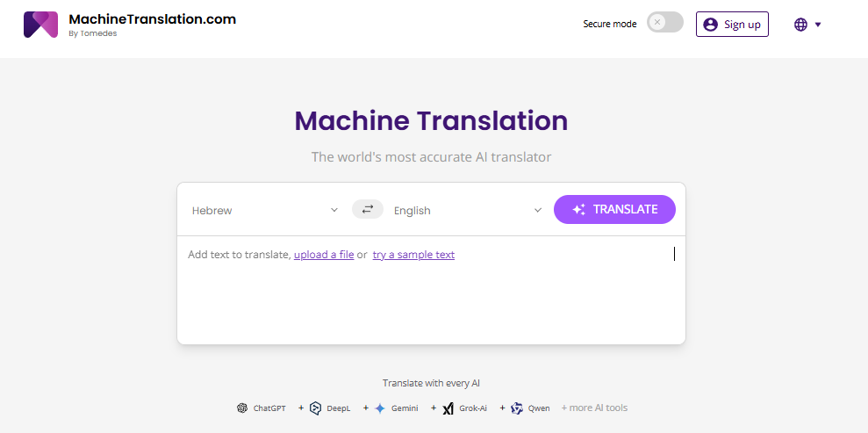The height and width of the screenshot is (433, 868).
Task: Click the MachineTranslation.com site title
Action: (152, 18)
